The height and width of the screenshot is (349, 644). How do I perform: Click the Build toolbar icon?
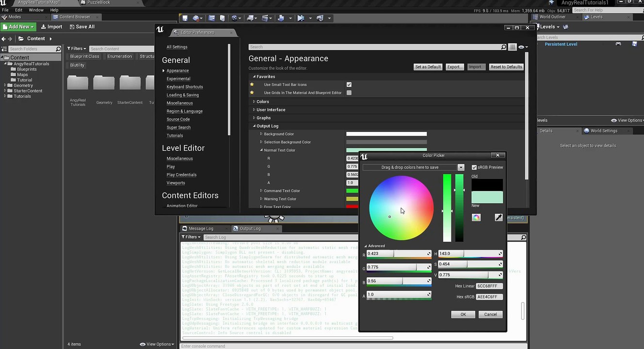tap(281, 18)
